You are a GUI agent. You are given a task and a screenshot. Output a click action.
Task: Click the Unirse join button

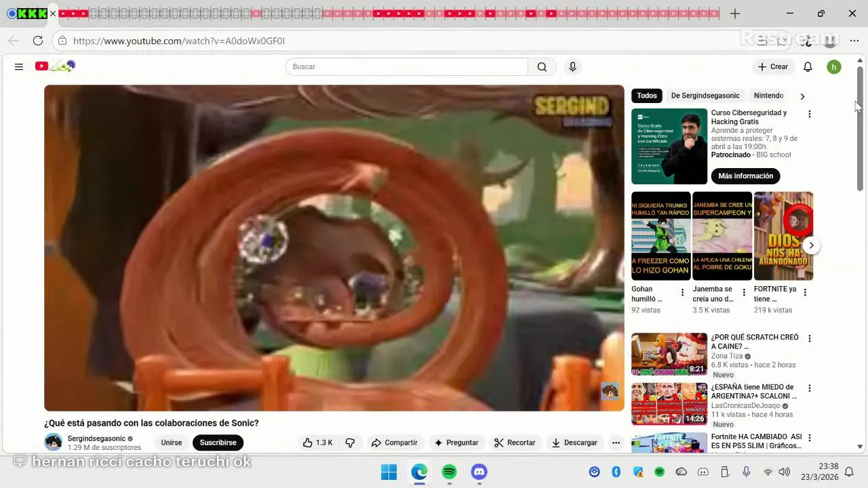(172, 443)
